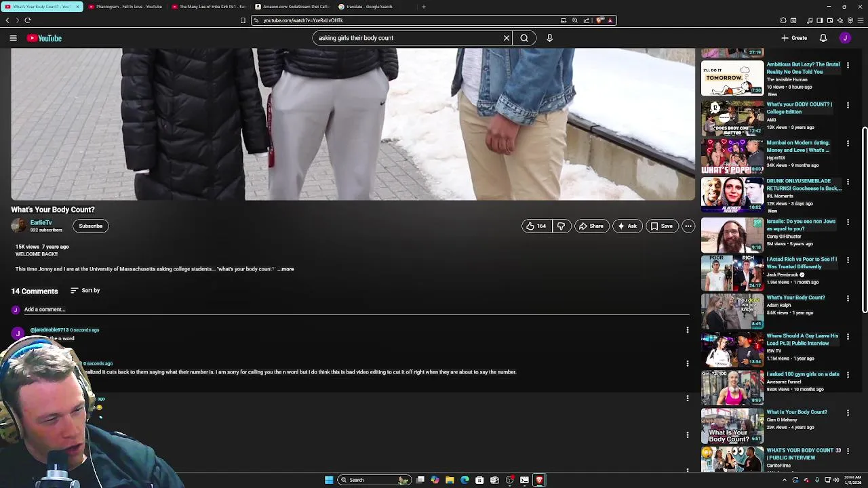This screenshot has width=868, height=488.
Task: Click the 'Add a comment...' field
Action: [x=357, y=310]
